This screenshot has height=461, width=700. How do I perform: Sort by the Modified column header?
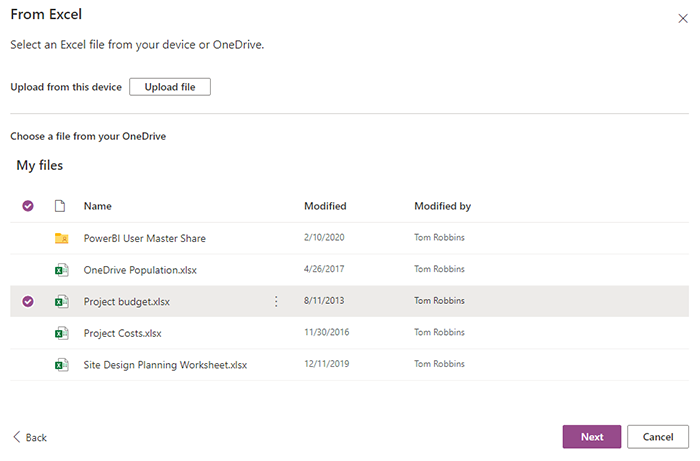(325, 206)
